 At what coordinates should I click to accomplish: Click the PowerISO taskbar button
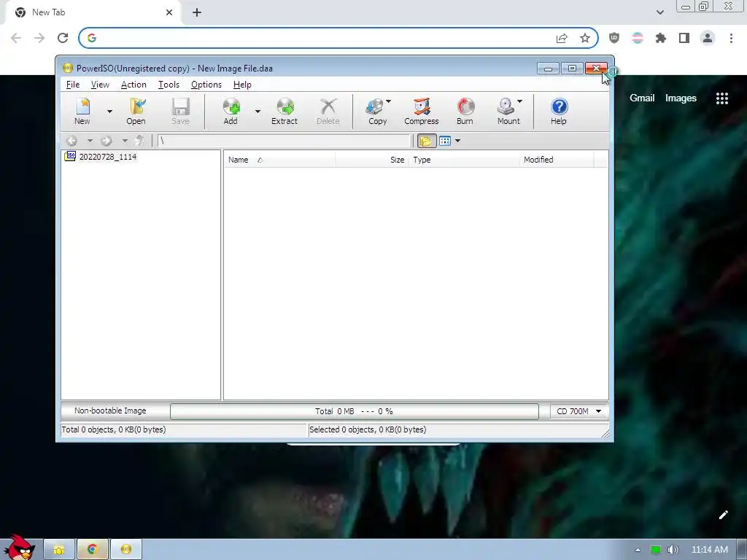coord(125,550)
